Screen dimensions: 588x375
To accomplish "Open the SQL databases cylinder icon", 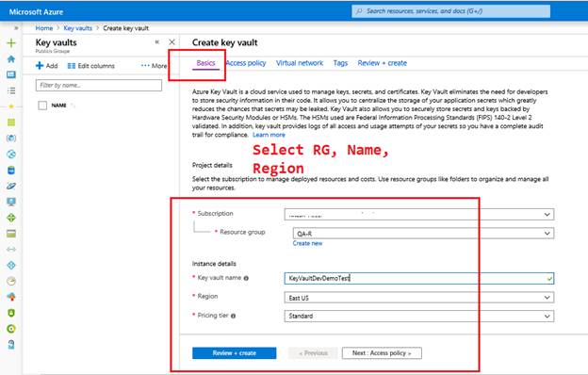I will tap(11, 171).
